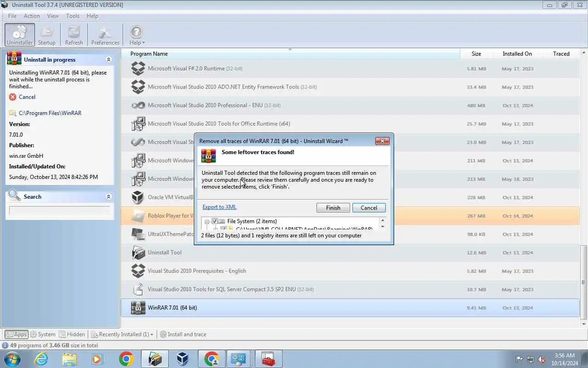Click size 267 MB of Roblox row
Image resolution: width=588 pixels, height=368 pixels.
click(x=476, y=216)
